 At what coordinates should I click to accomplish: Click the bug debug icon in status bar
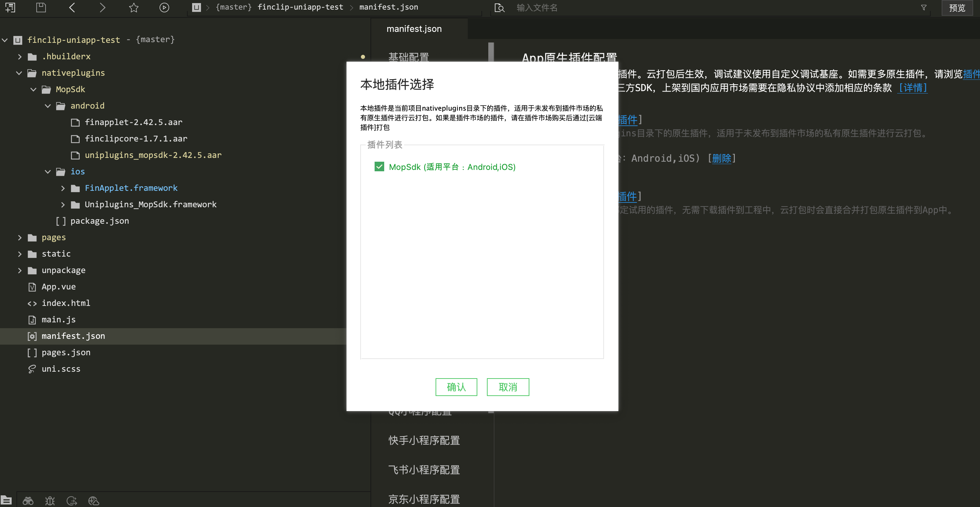(x=50, y=500)
